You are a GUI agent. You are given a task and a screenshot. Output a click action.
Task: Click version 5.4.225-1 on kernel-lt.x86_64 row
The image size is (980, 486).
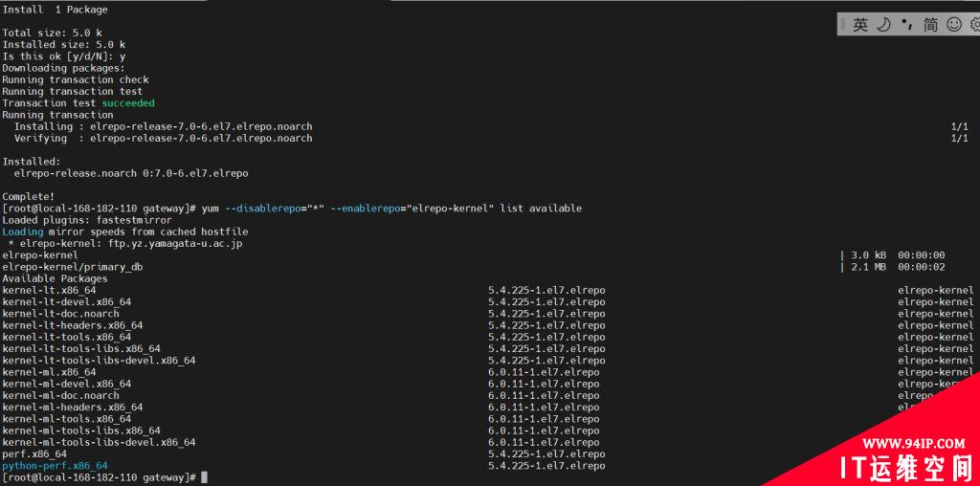click(546, 291)
